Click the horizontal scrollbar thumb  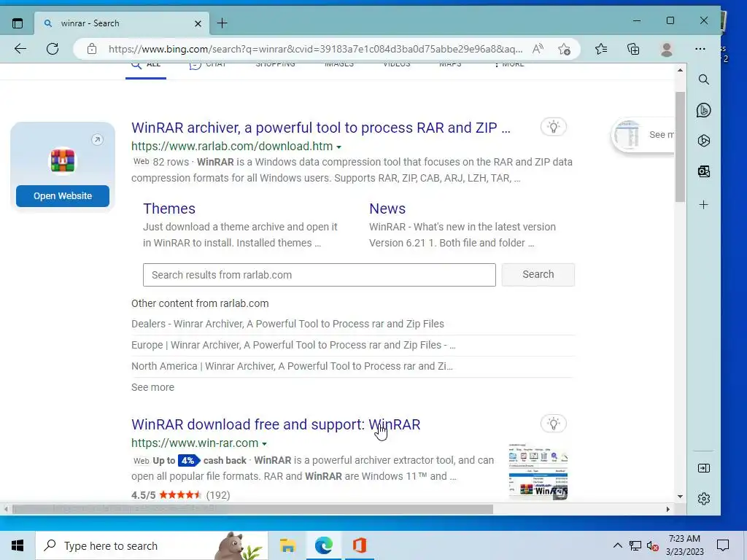(x=252, y=509)
